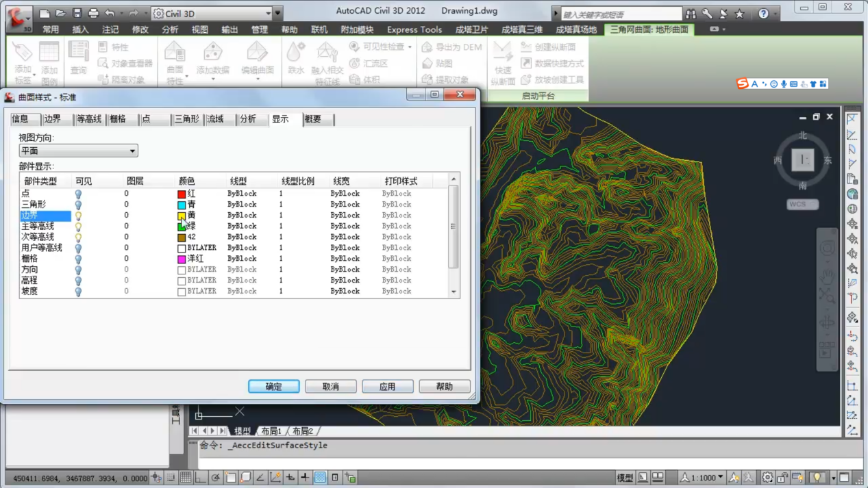Image resolution: width=868 pixels, height=488 pixels.
Task: Open the 视图方向 平面 dropdown
Action: (x=78, y=151)
